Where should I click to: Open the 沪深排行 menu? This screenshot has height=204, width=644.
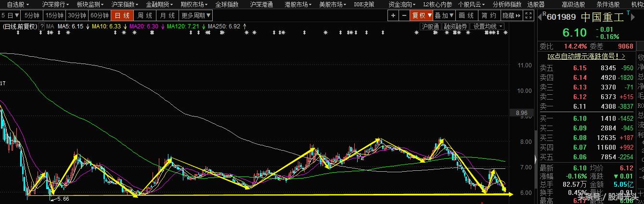(55, 4)
